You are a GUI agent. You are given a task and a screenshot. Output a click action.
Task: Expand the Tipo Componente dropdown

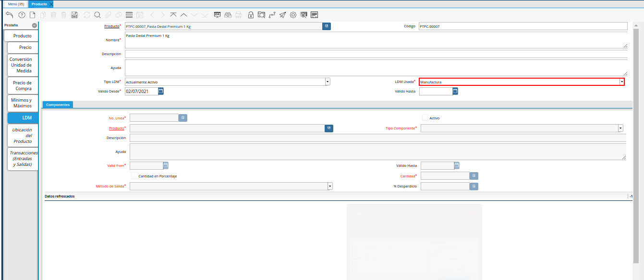point(620,128)
